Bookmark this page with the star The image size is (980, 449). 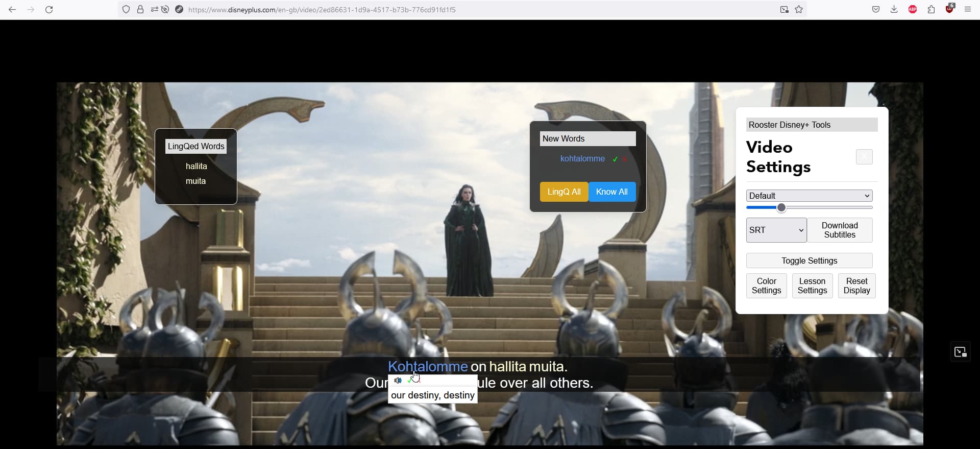(799, 10)
